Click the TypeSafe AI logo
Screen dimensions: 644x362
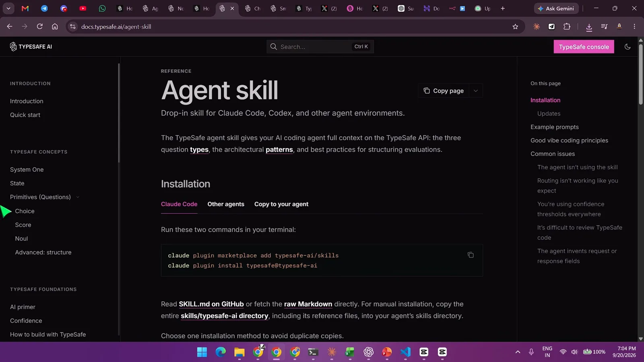(31, 47)
